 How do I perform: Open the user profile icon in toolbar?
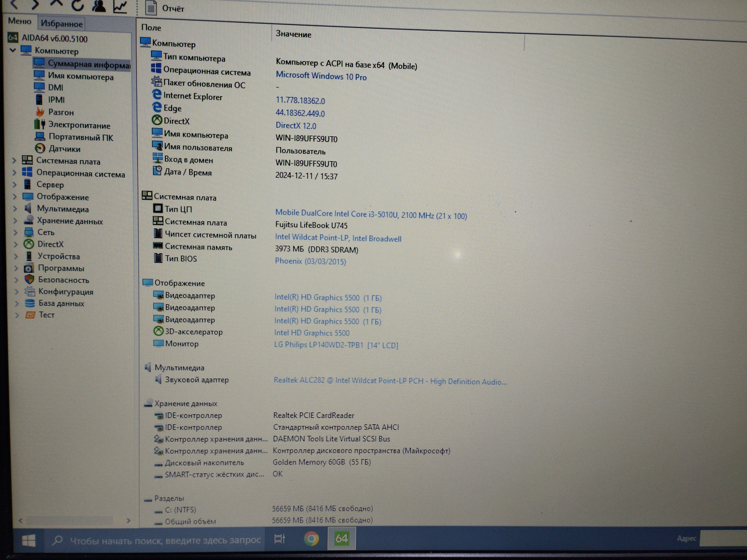click(x=99, y=5)
